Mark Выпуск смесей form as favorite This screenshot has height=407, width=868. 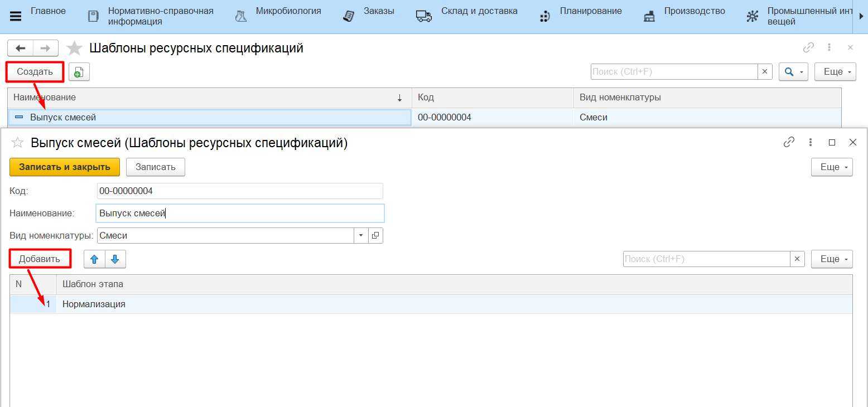point(18,143)
